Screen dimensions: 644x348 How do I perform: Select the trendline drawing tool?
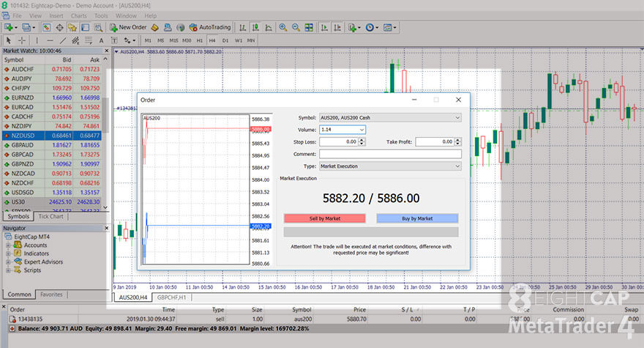click(63, 40)
